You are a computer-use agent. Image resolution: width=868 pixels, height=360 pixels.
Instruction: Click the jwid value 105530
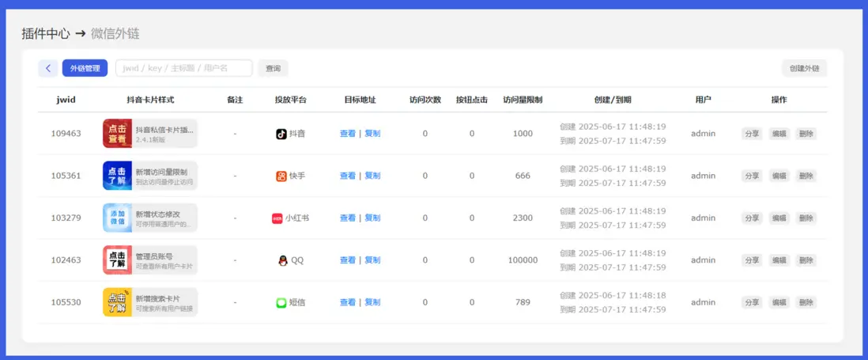pos(66,302)
